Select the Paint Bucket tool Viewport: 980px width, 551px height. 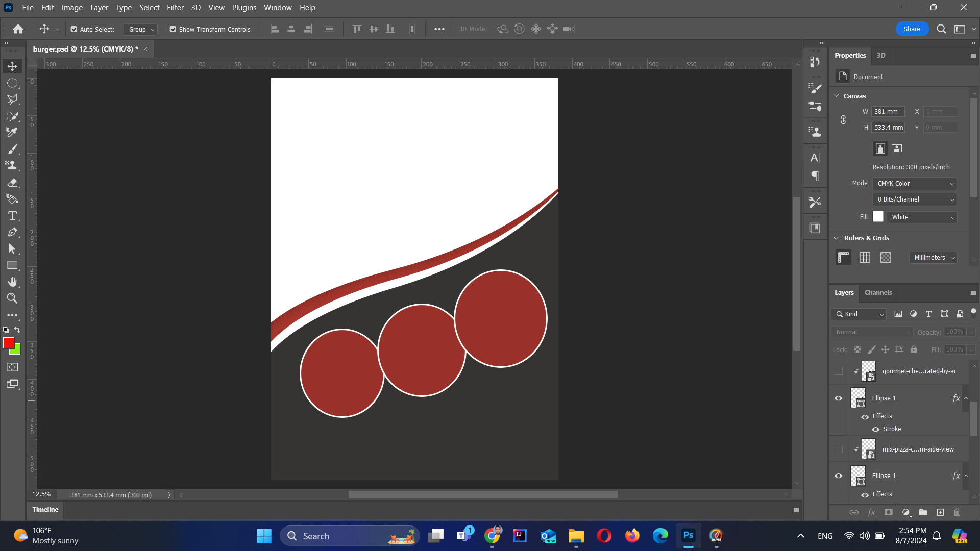[12, 199]
